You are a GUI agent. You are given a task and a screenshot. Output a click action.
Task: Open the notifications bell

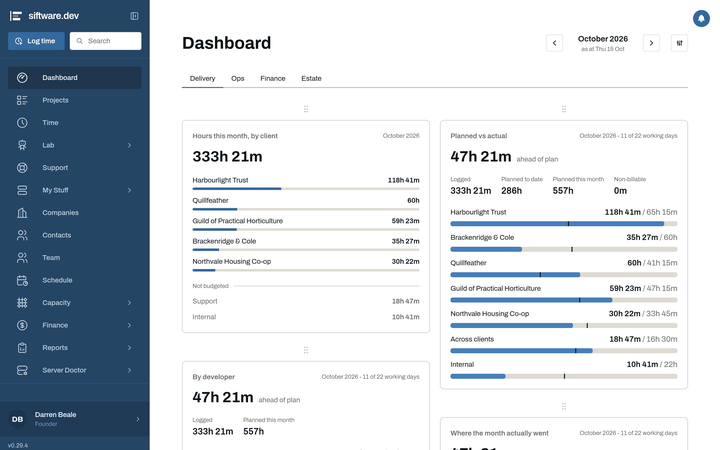[701, 18]
